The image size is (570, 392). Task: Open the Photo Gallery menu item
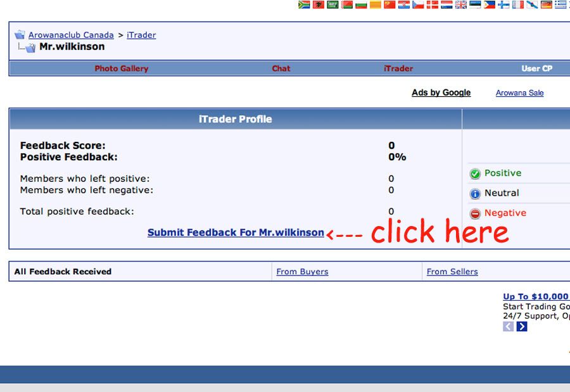point(121,68)
